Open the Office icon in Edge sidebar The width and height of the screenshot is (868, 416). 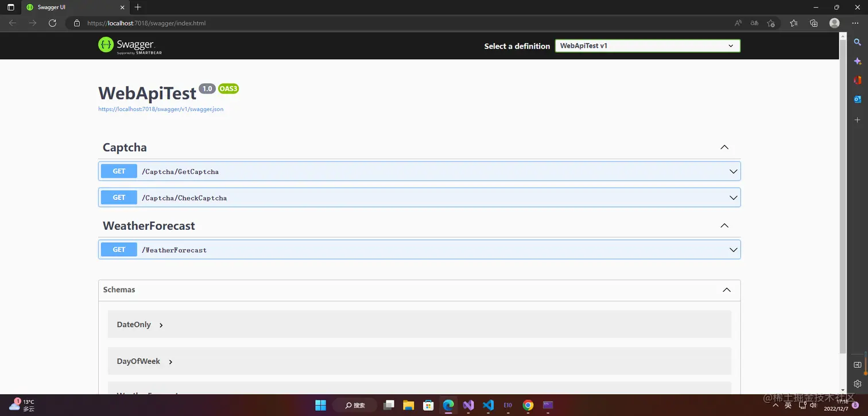(858, 80)
